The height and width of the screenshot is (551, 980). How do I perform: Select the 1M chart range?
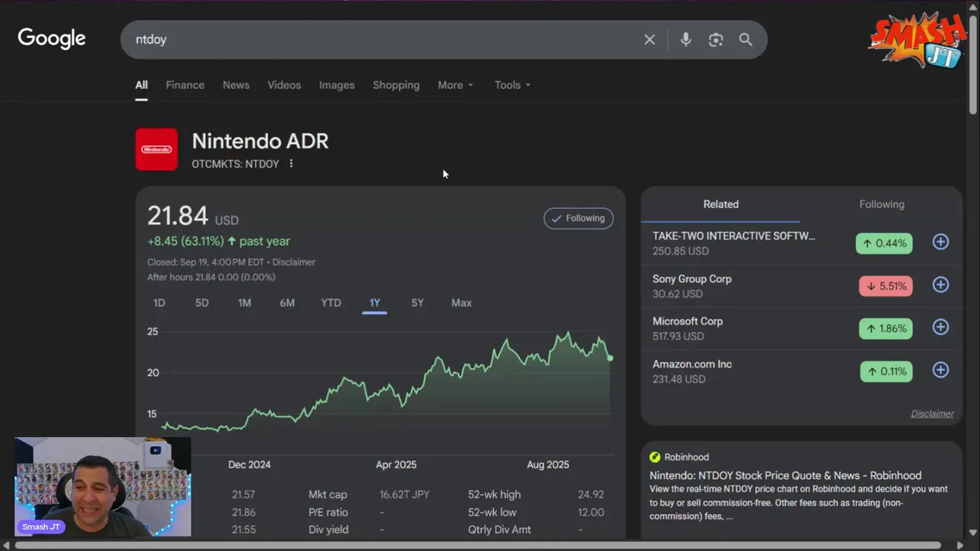click(x=244, y=303)
